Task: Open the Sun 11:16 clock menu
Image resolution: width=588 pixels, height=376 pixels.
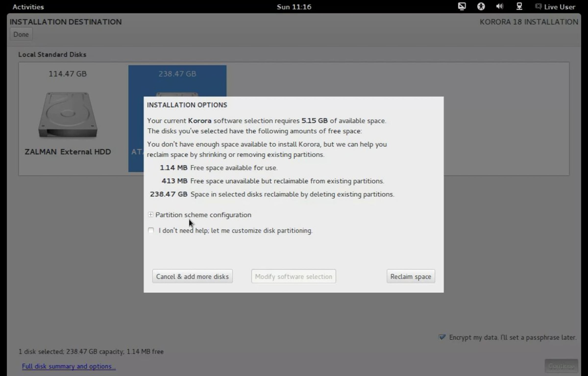Action: (x=294, y=7)
